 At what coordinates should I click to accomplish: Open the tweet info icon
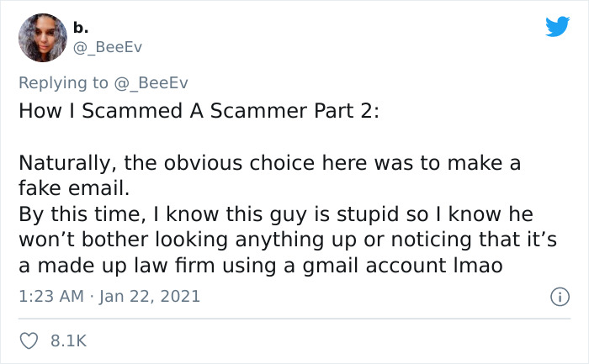click(x=556, y=296)
